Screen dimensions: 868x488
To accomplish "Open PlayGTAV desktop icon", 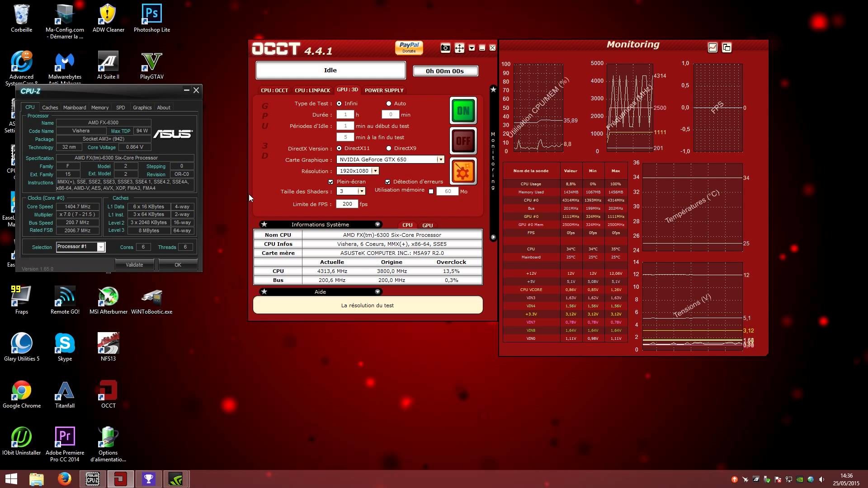I will coord(152,66).
